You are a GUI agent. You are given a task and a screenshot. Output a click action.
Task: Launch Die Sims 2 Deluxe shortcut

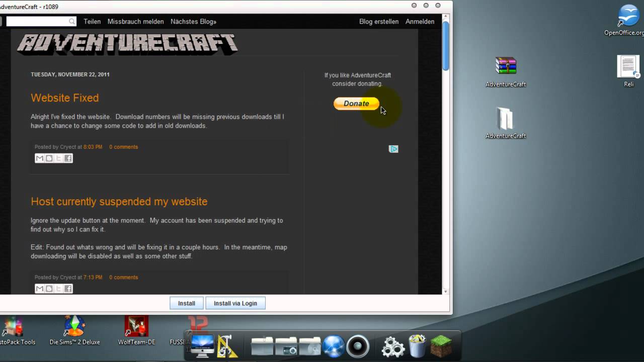[74, 330]
